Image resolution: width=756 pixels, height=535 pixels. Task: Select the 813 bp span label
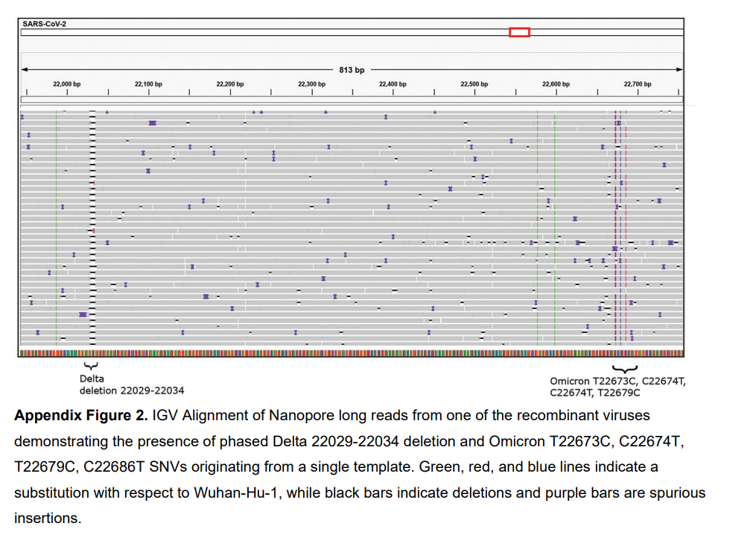pyautogui.click(x=352, y=67)
